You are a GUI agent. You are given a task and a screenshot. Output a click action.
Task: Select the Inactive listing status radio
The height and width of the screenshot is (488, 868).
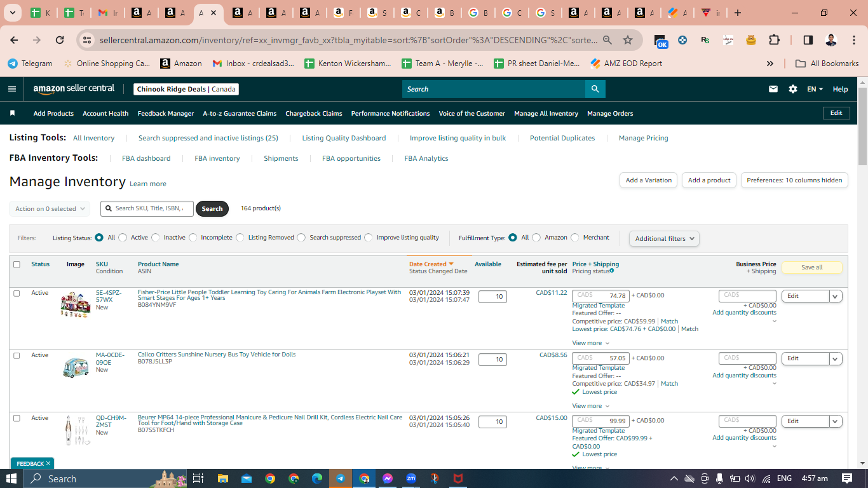[155, 238]
